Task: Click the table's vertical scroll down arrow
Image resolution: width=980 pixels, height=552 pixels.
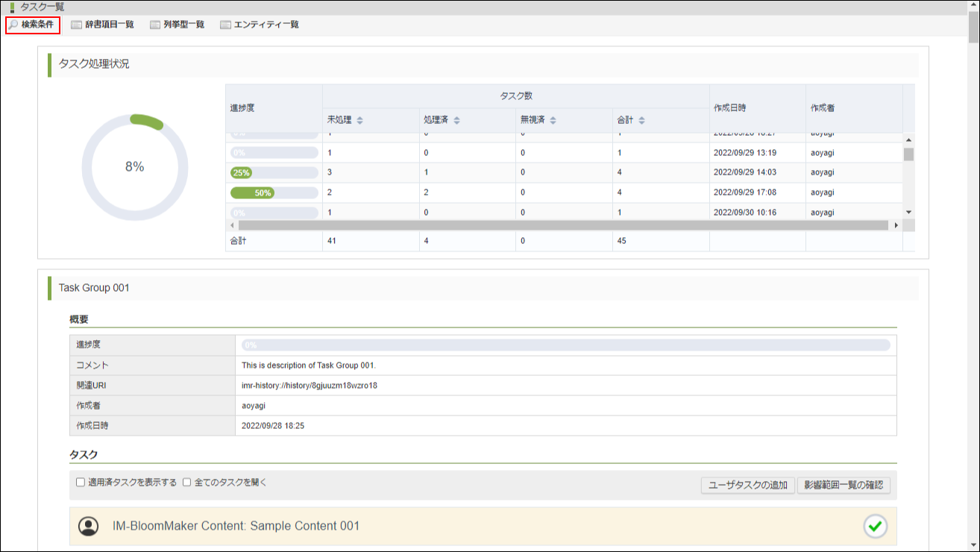Action: click(908, 213)
